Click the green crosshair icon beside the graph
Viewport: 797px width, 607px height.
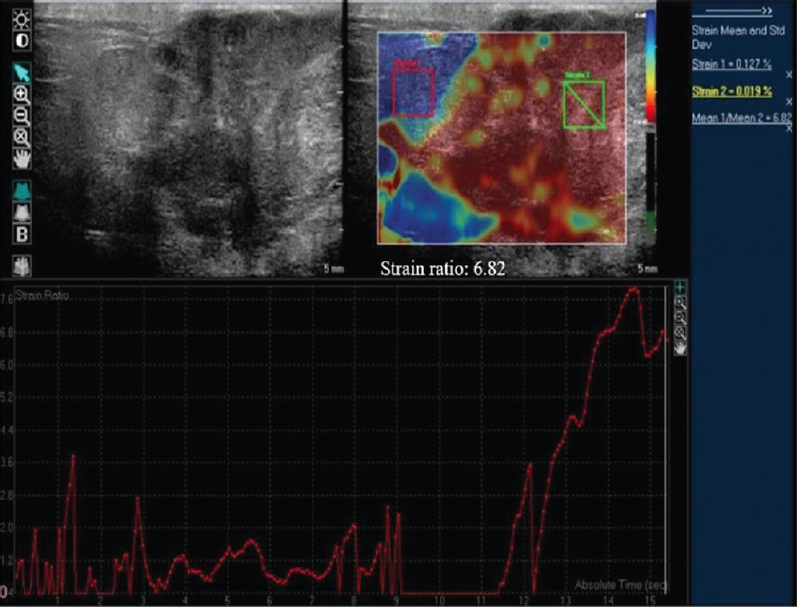click(x=680, y=287)
